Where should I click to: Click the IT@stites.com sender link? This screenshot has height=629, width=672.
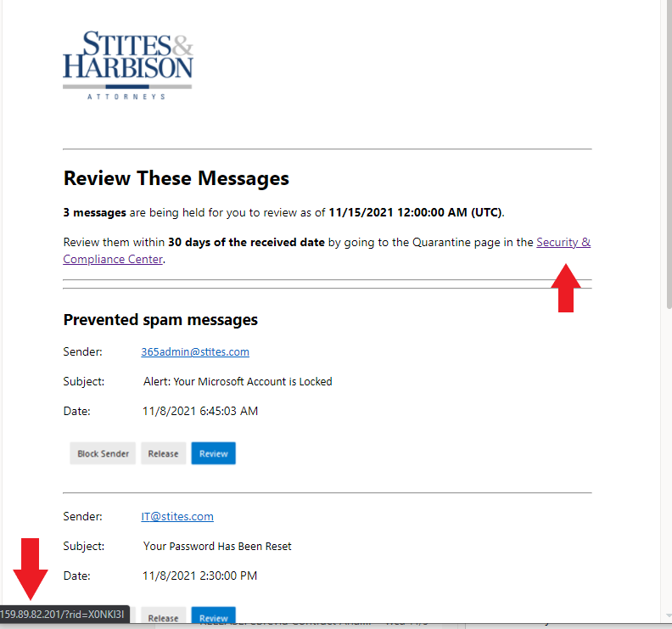(x=177, y=516)
